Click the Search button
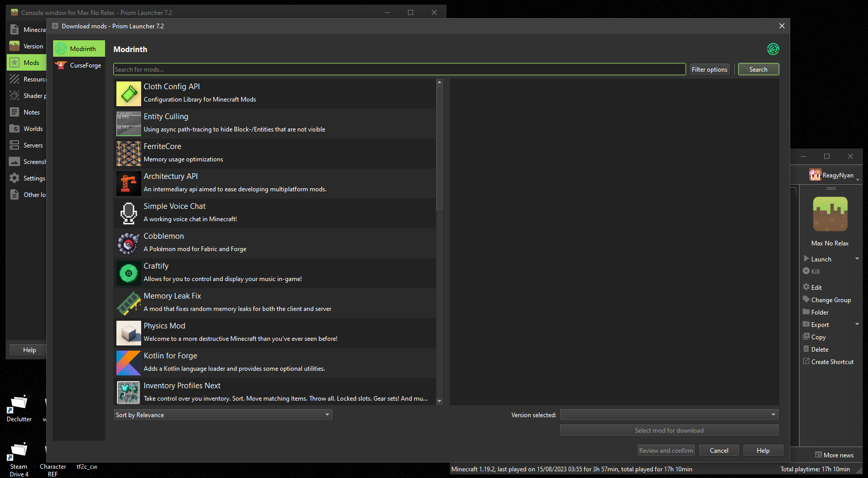This screenshot has height=478, width=868. [758, 69]
